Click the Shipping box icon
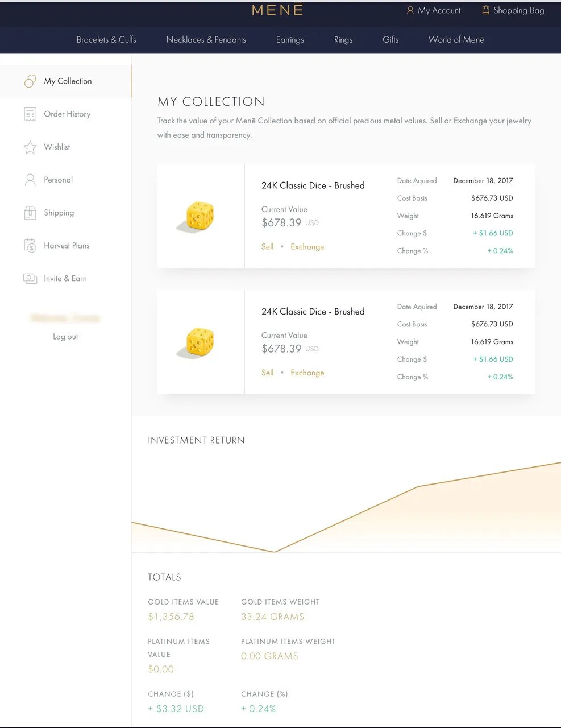561x728 pixels. point(30,213)
